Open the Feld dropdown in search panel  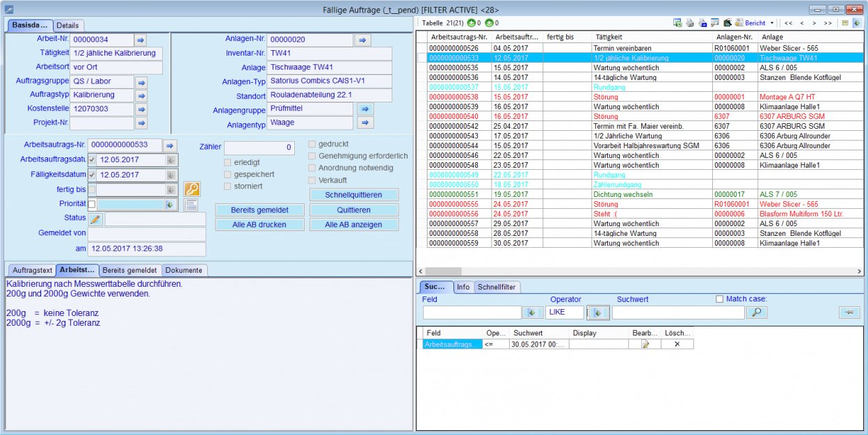[532, 313]
